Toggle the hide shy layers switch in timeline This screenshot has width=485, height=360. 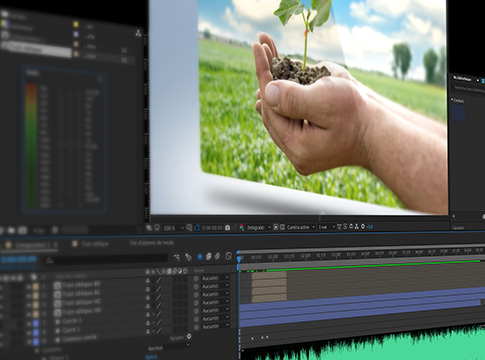point(200,257)
